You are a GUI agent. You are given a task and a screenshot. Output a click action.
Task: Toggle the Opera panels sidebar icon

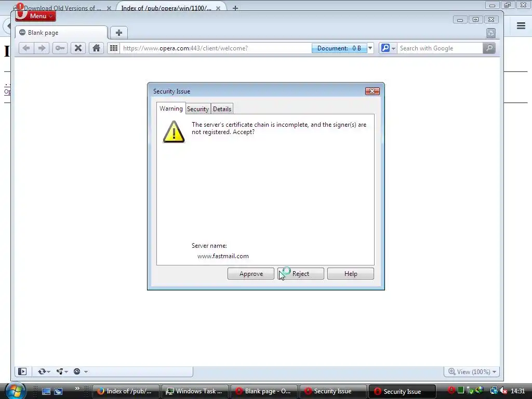pos(22,371)
